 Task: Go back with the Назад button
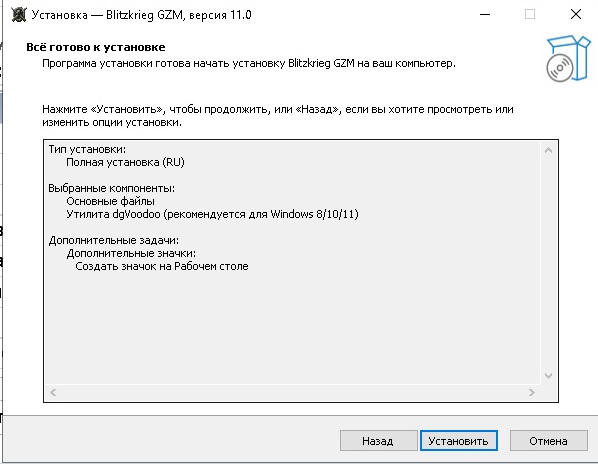378,441
